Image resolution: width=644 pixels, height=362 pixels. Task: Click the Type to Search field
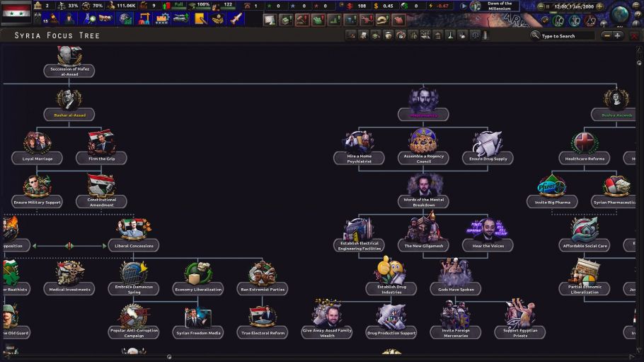567,36
